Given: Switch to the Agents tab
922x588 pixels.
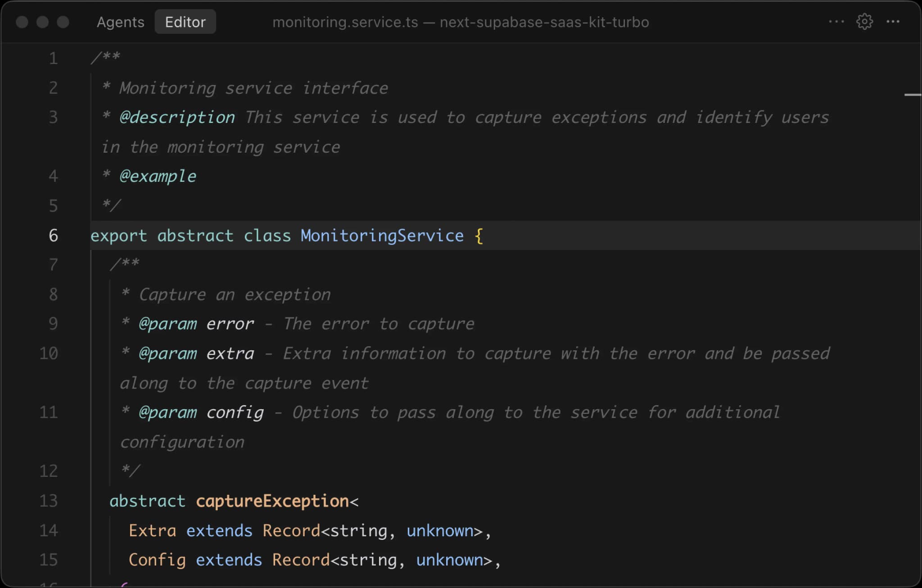Looking at the screenshot, I should click(x=120, y=22).
